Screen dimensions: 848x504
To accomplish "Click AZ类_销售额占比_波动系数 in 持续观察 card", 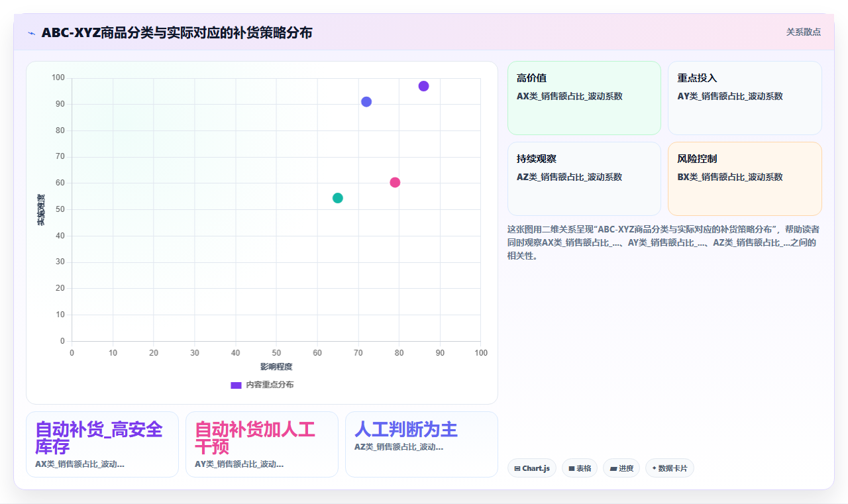I will (x=570, y=177).
